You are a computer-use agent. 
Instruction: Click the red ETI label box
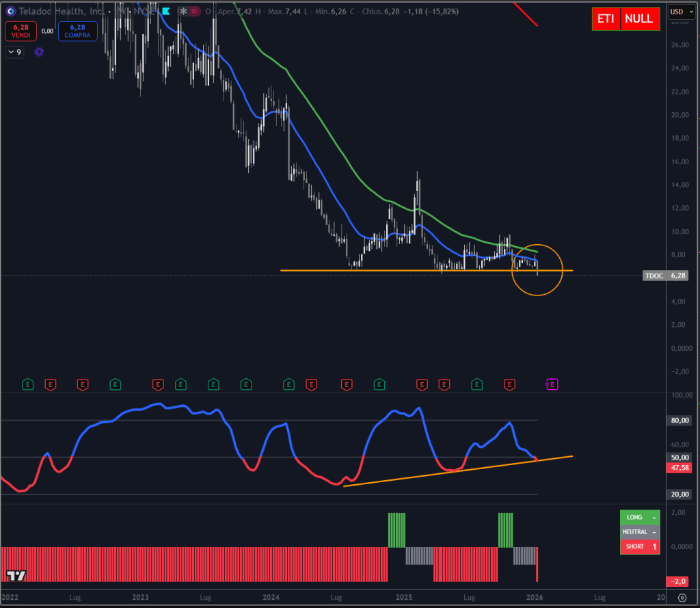point(606,19)
